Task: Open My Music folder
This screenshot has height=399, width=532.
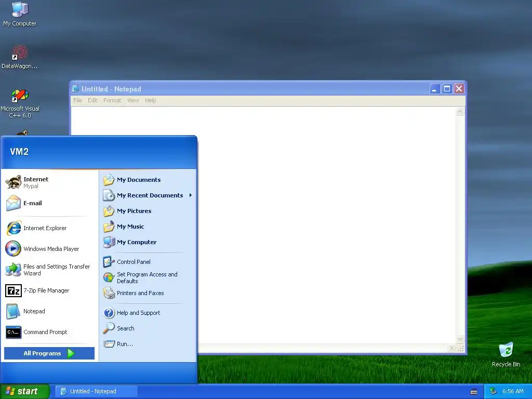Action: [148, 227]
